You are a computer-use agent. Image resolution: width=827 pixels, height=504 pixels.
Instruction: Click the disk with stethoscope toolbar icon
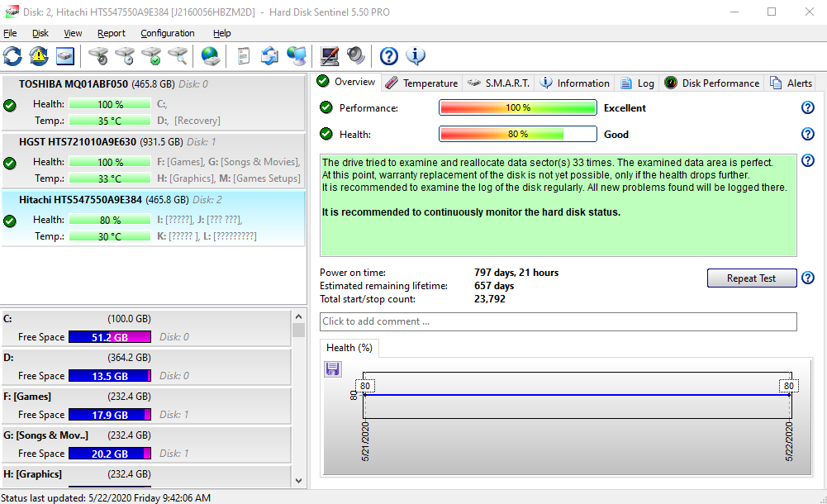point(98,56)
